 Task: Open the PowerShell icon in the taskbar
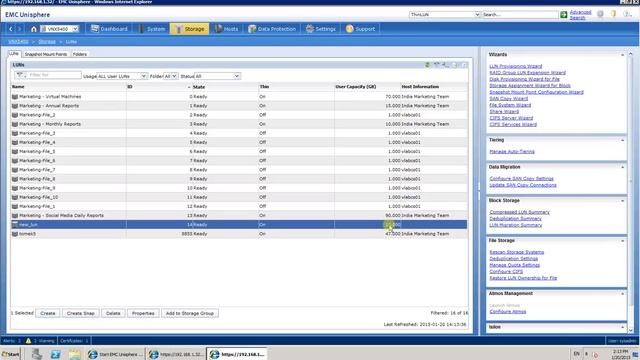[56, 354]
